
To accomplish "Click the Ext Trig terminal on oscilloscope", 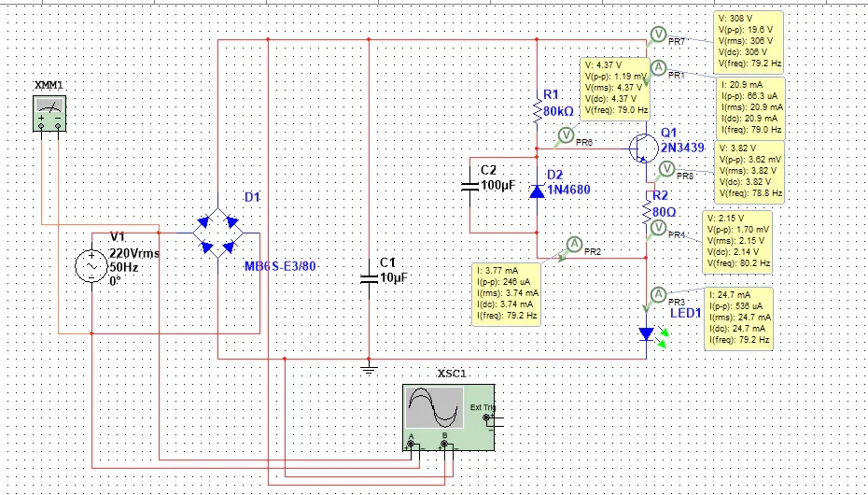I will 483,418.
